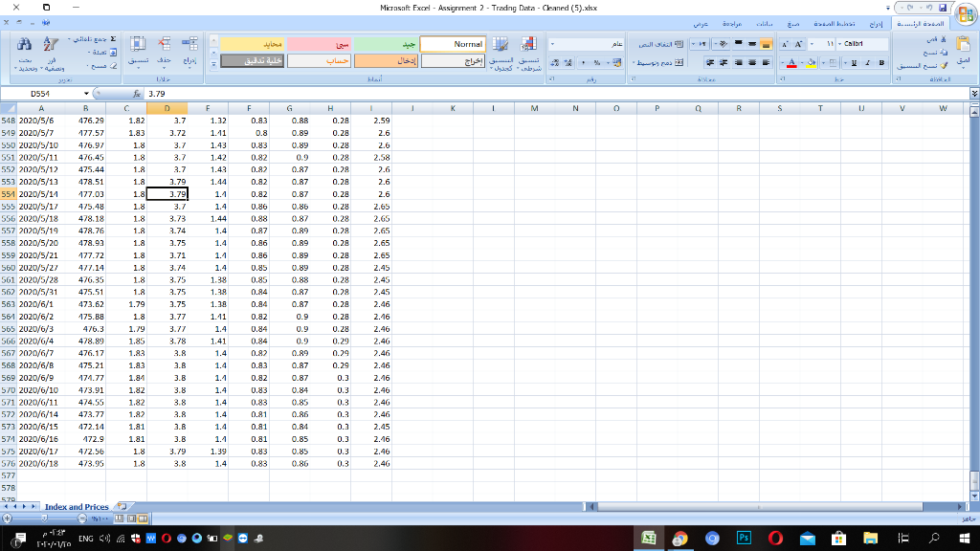This screenshot has width=980, height=551.
Task: Apply the Normal cell style
Action: 453,44
